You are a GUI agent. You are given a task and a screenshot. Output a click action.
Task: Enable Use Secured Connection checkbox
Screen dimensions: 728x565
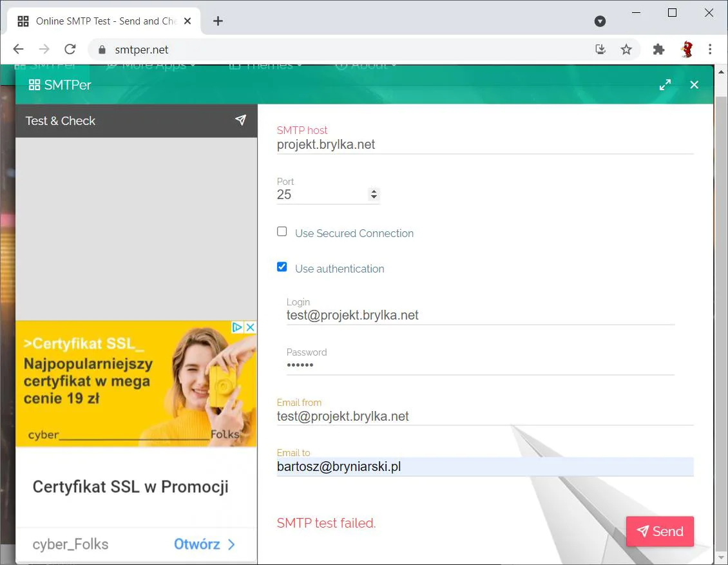tap(282, 232)
